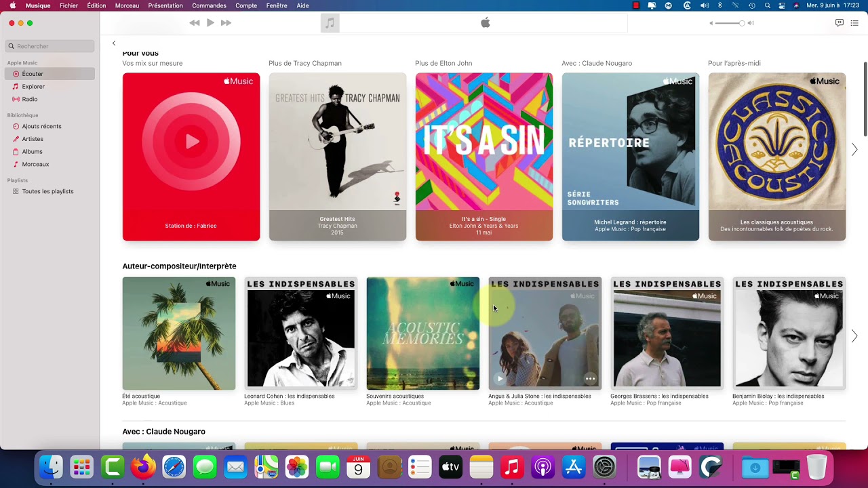
Task: Open Photos app from the Dock
Action: pos(297,467)
